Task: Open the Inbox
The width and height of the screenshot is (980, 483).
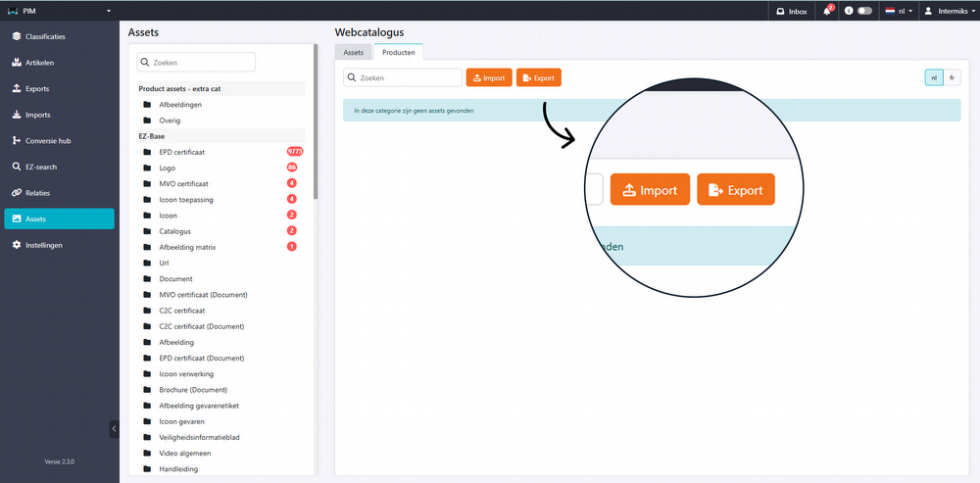Action: [791, 11]
